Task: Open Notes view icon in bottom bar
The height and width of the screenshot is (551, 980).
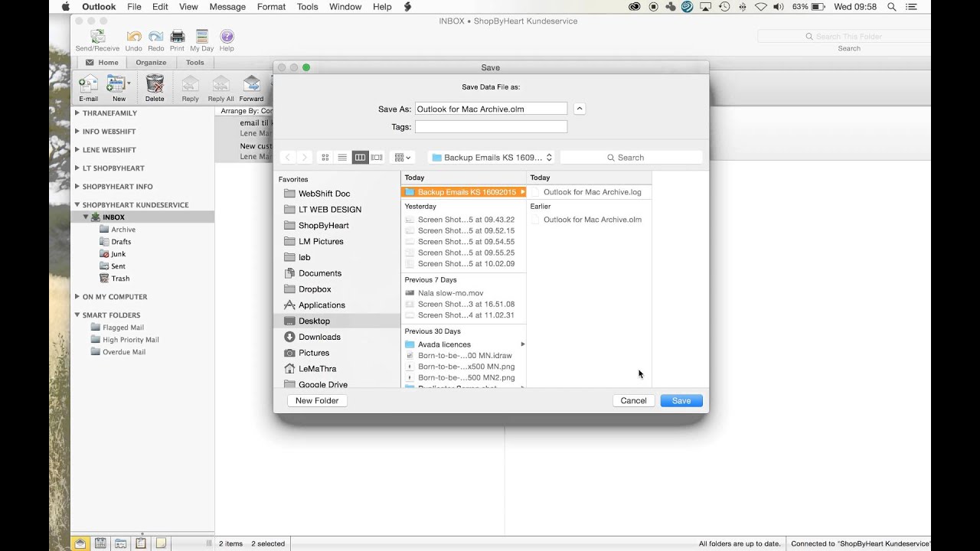Action: coord(161,543)
